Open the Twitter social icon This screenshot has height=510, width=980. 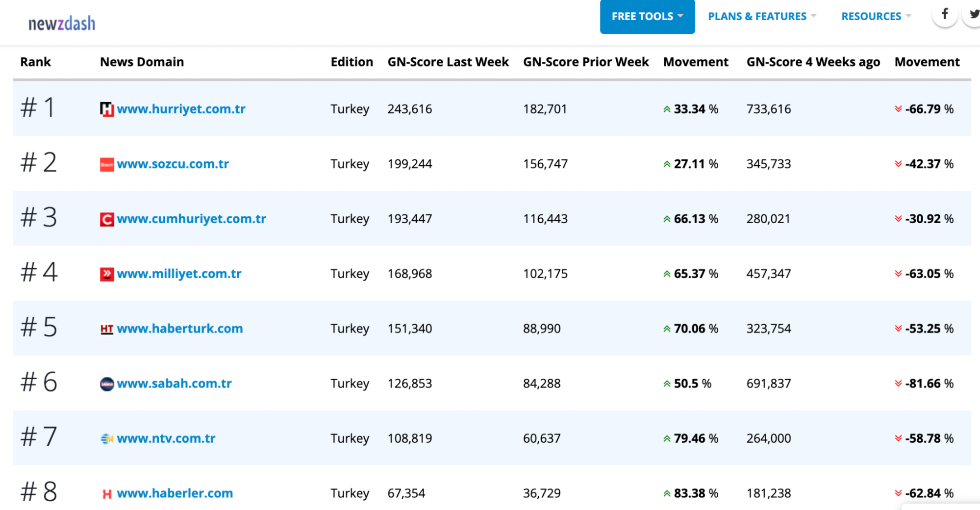[x=973, y=14]
